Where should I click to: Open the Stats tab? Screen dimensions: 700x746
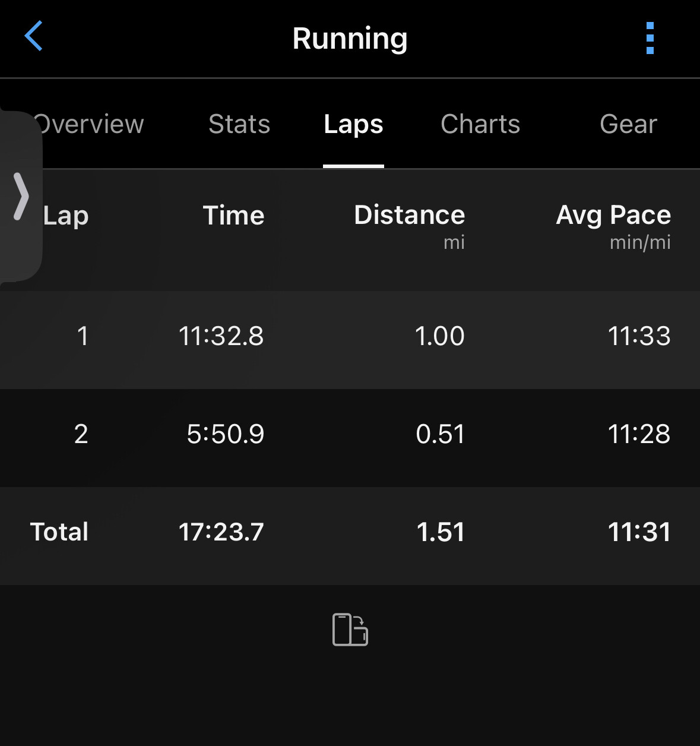pos(239,124)
